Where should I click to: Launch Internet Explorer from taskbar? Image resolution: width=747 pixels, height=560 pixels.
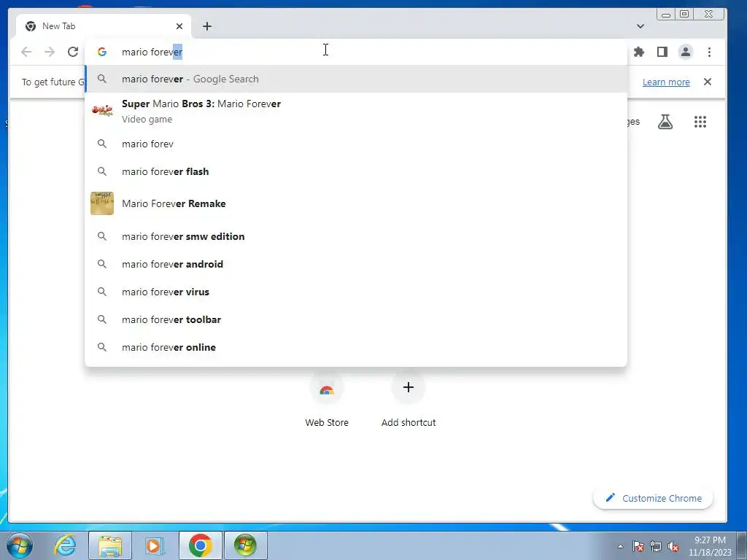point(65,545)
